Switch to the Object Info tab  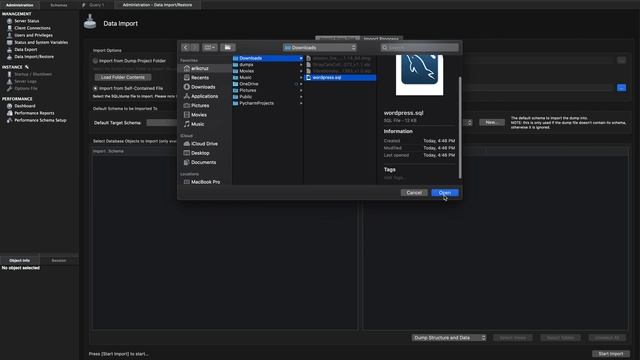(20, 260)
